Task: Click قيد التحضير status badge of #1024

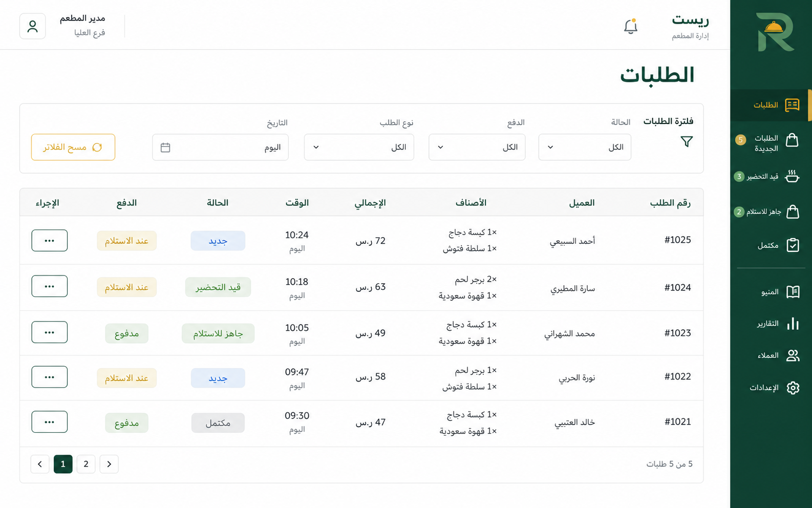Action: [x=218, y=287]
